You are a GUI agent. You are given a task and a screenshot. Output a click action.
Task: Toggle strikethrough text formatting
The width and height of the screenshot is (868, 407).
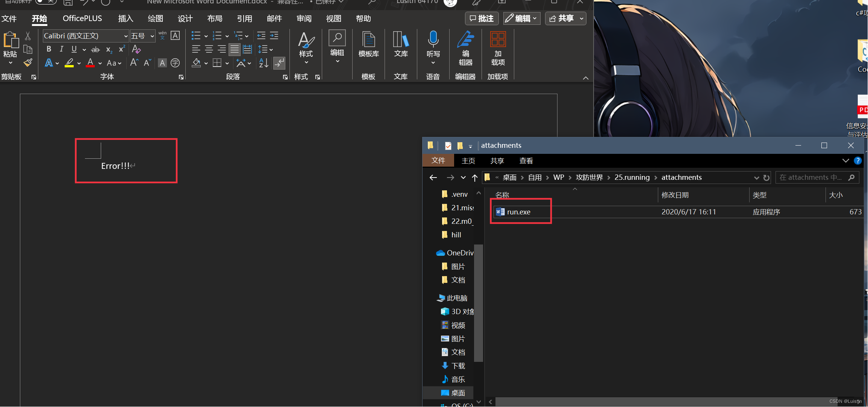click(x=95, y=49)
